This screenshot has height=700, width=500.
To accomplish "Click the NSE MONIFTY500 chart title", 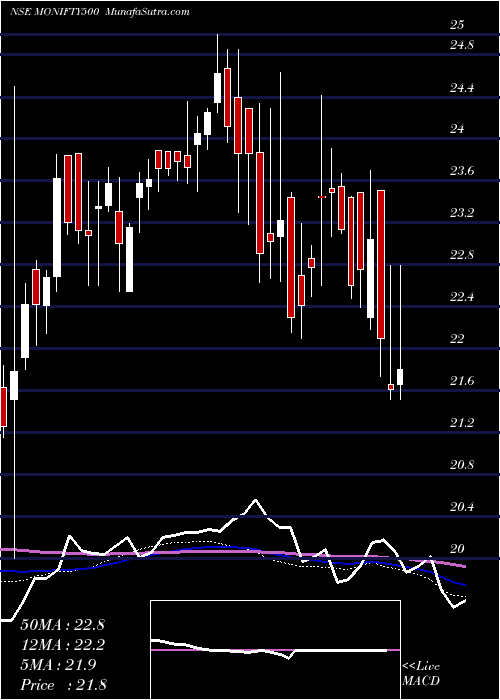I will [x=55, y=12].
